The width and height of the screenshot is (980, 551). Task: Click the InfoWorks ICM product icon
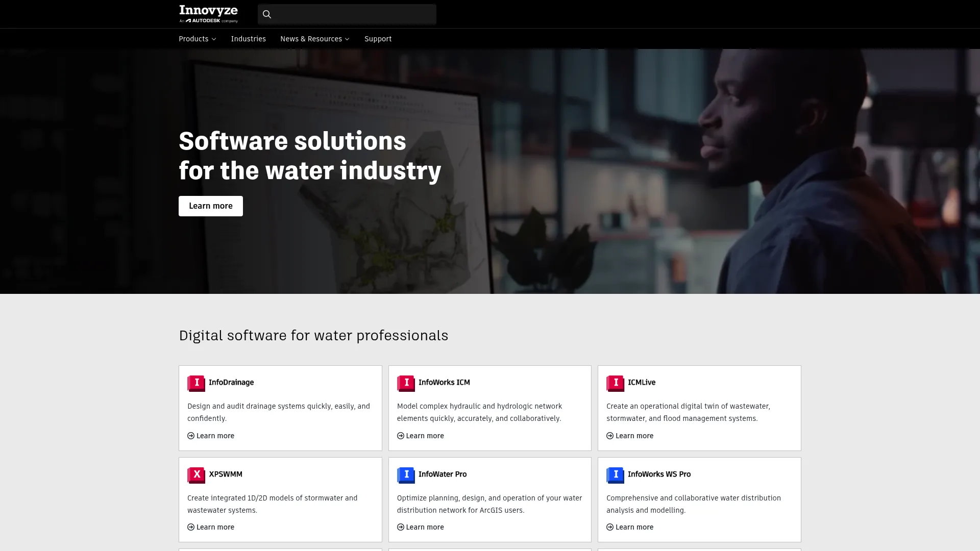(406, 383)
